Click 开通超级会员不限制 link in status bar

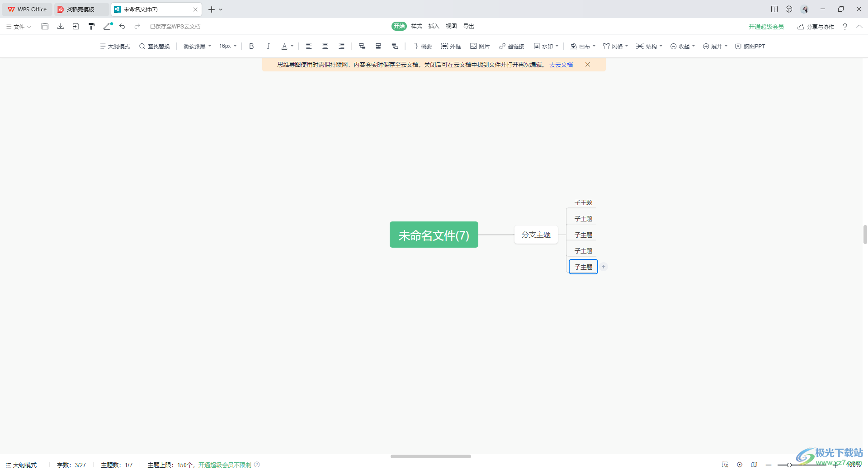coord(225,465)
